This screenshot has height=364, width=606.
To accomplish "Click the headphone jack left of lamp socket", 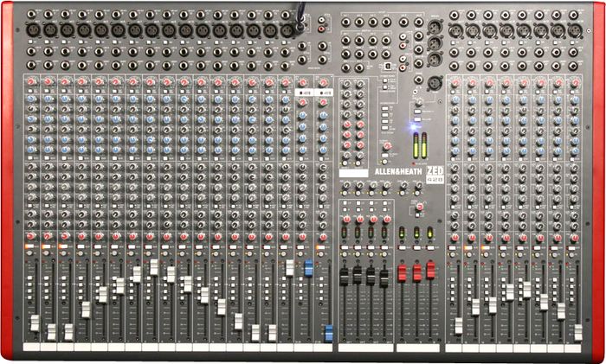I will click(418, 80).
